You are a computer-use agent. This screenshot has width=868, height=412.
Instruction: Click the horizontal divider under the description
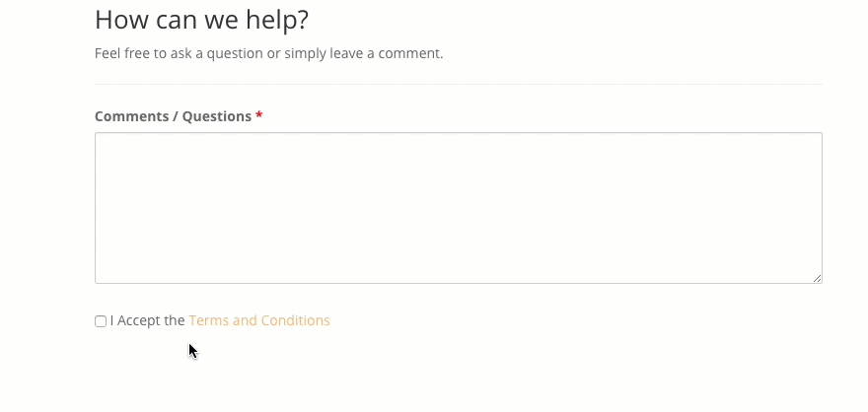(x=458, y=85)
